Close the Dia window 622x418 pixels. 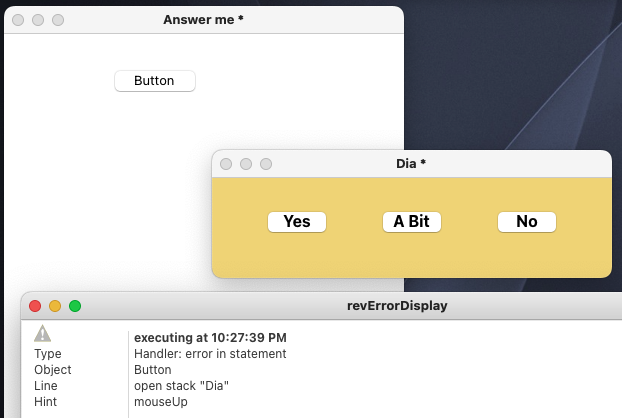[x=226, y=164]
